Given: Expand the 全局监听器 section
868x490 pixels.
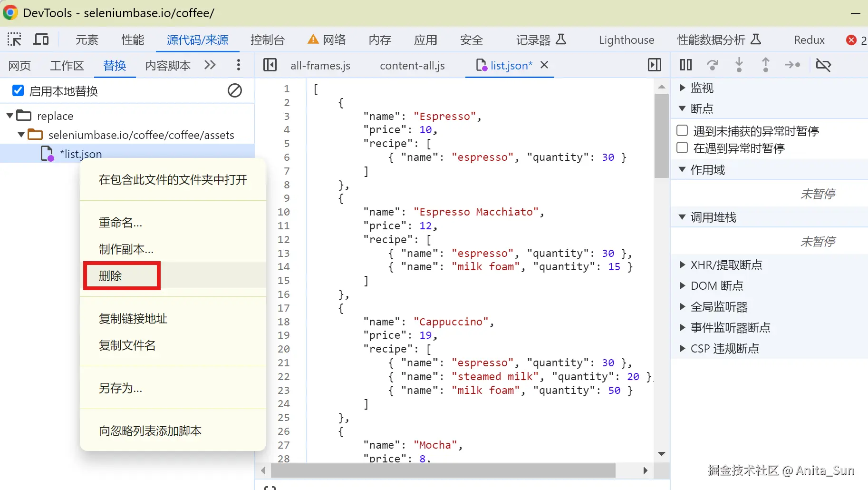Looking at the screenshot, I should 682,306.
